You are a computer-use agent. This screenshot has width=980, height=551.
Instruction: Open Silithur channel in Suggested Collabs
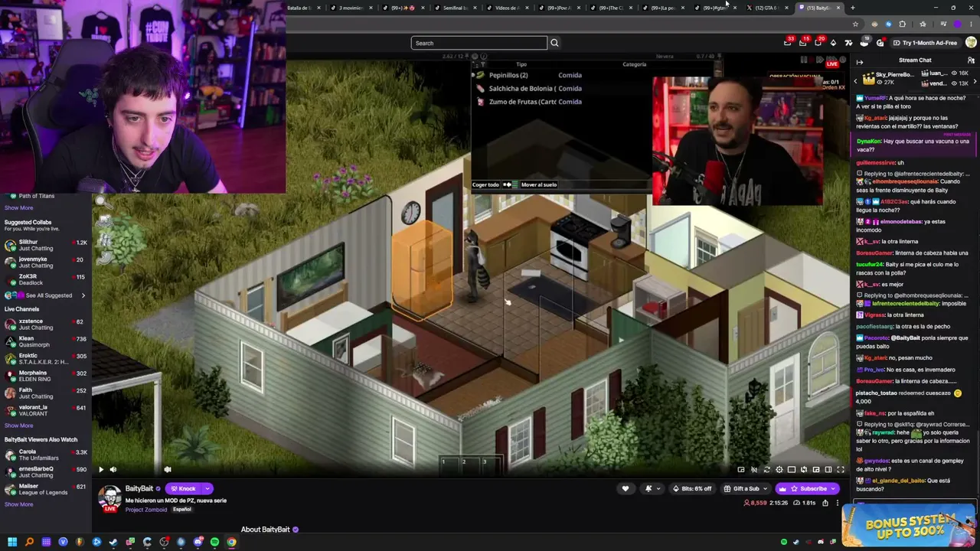pyautogui.click(x=45, y=245)
